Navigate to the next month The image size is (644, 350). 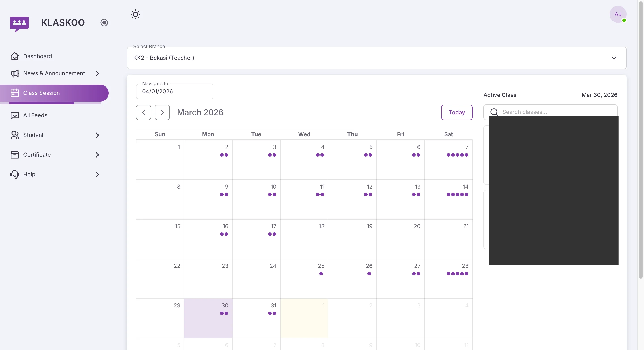[162, 112]
